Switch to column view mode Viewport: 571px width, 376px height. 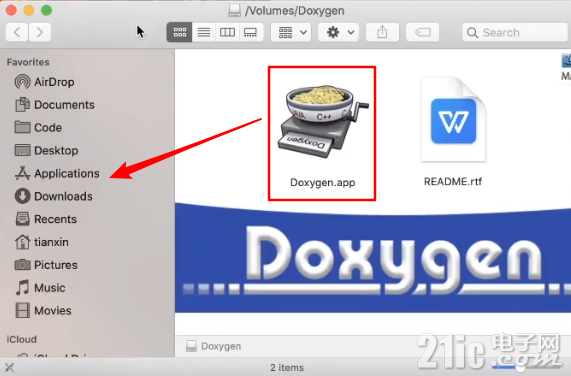click(227, 32)
